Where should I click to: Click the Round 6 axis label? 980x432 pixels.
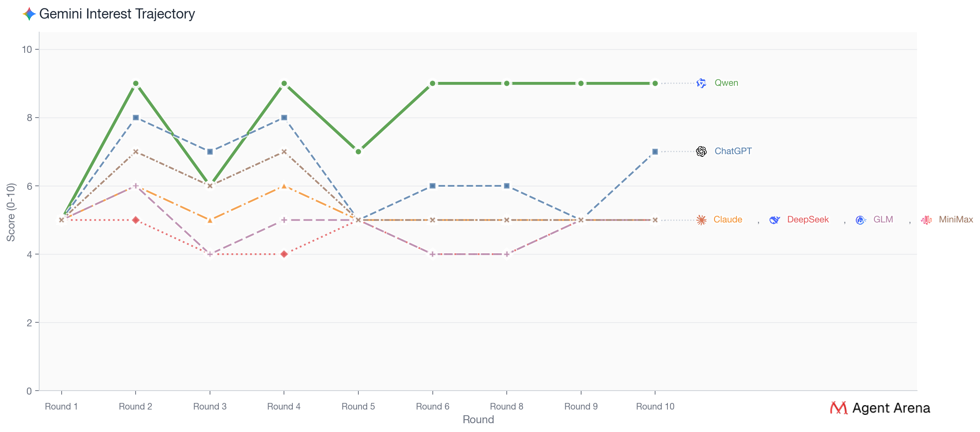pyautogui.click(x=432, y=406)
